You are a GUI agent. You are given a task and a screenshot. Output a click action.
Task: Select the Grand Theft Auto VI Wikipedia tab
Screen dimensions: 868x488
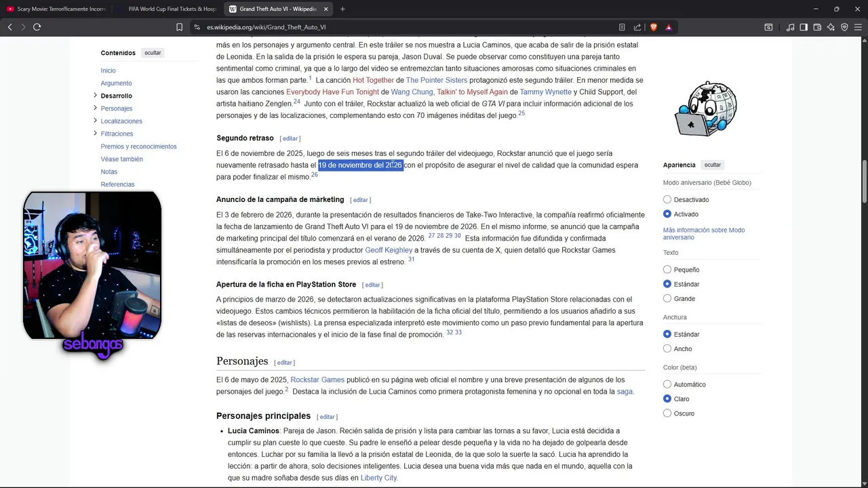click(277, 9)
